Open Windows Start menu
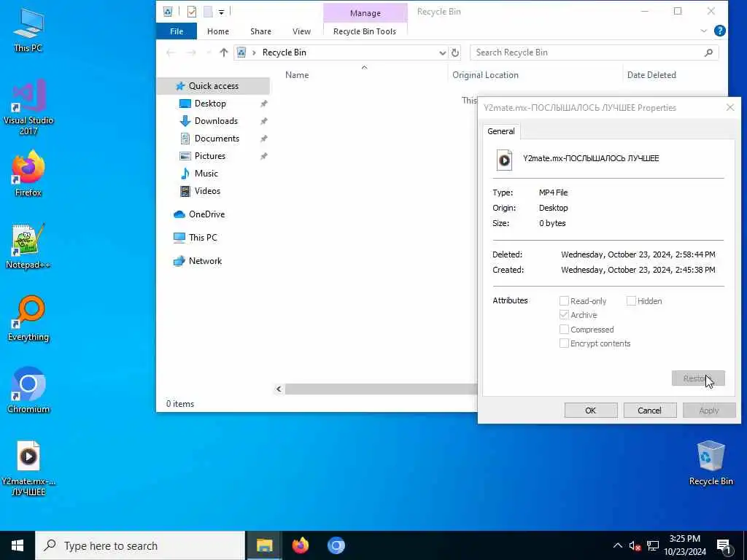This screenshot has height=560, width=747. click(18, 545)
